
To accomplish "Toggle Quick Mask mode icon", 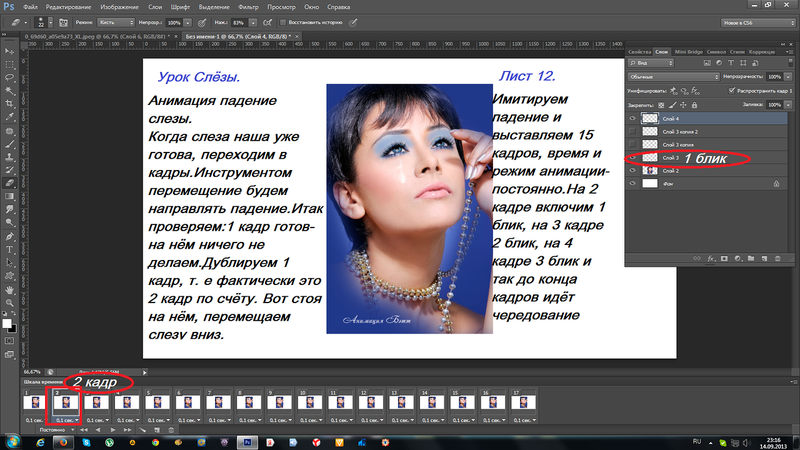I will [x=9, y=341].
